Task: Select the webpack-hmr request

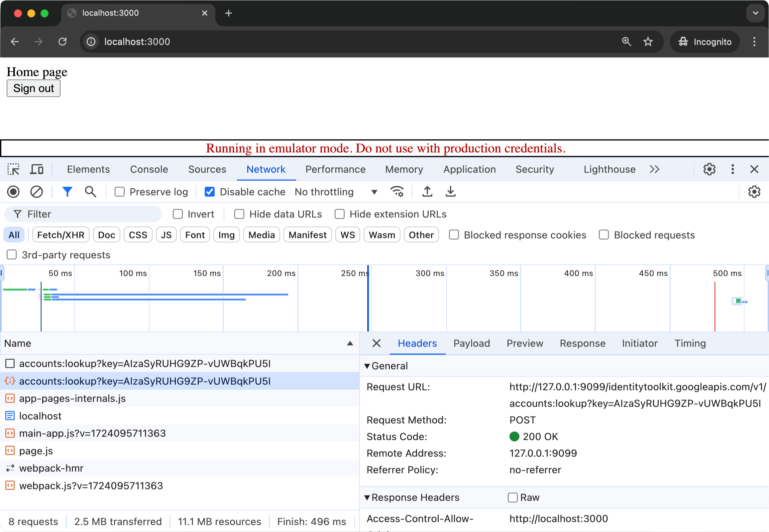Action: (x=179, y=468)
